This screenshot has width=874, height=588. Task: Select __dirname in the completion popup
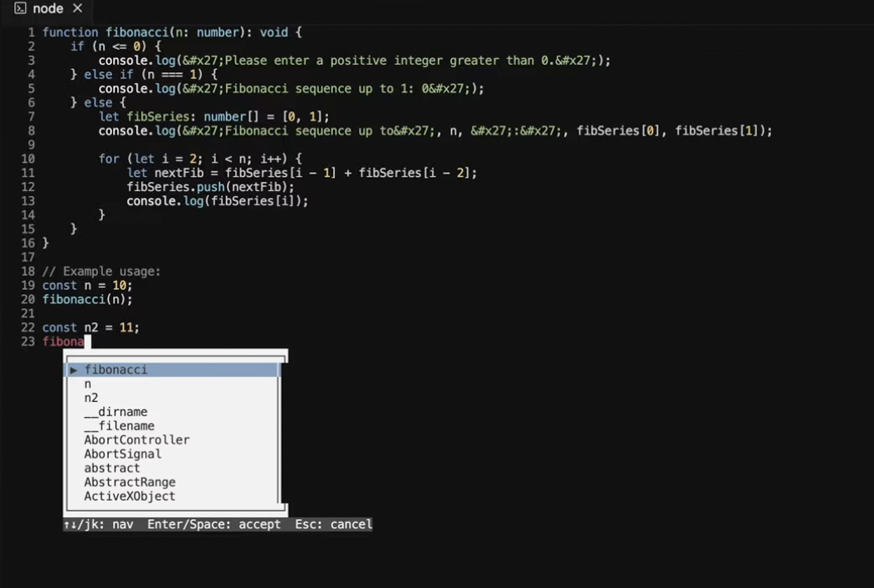(115, 413)
